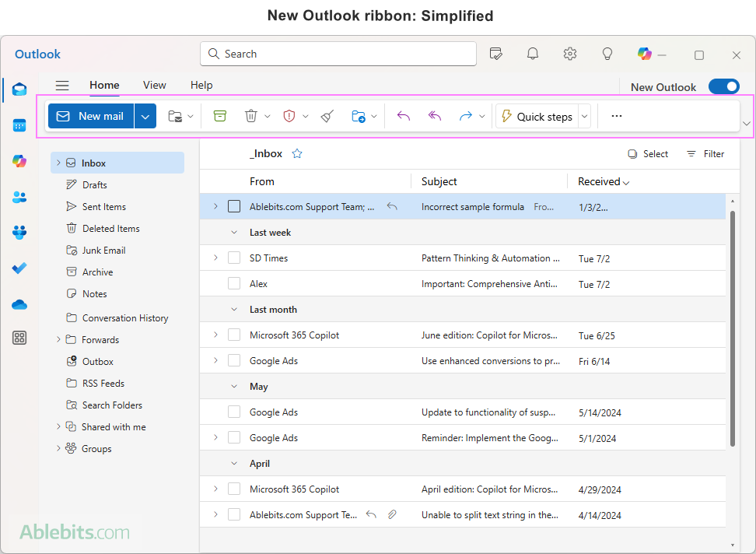This screenshot has height=554, width=756.
Task: Turn off the New Outlook toggle
Action: pos(724,86)
